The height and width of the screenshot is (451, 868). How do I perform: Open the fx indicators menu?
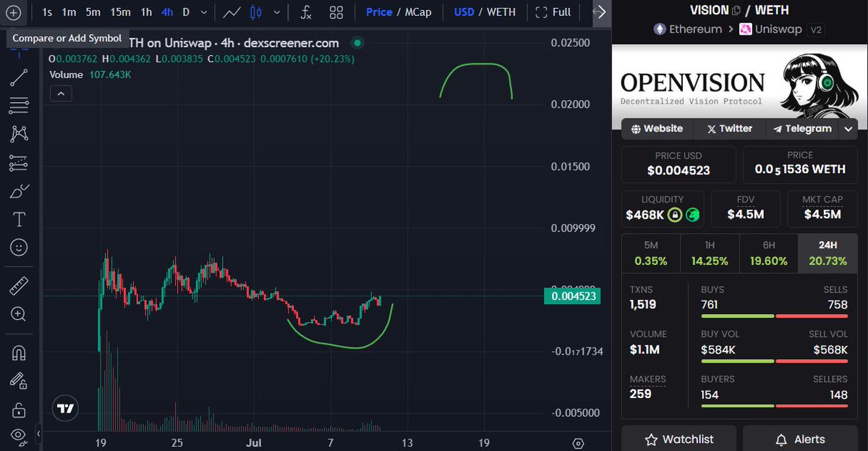coord(306,12)
